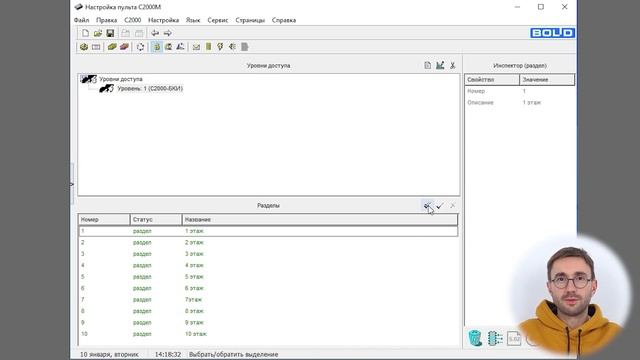Create a new configuration file
Screen dimensions: 640x360
tap(85, 33)
